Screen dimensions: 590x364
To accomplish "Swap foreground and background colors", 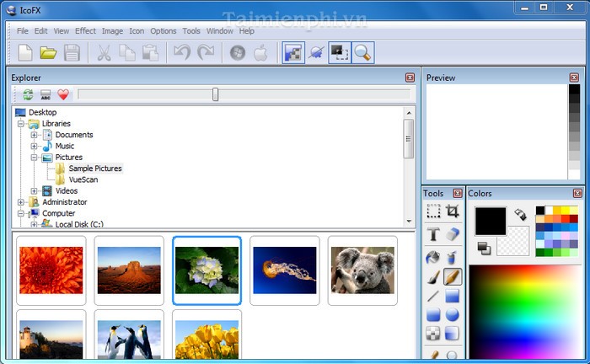I will tap(484, 248).
